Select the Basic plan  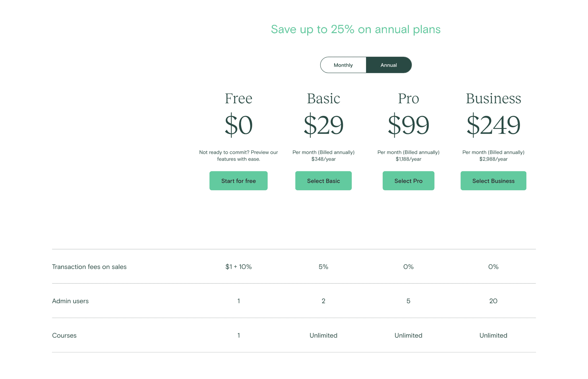click(323, 181)
